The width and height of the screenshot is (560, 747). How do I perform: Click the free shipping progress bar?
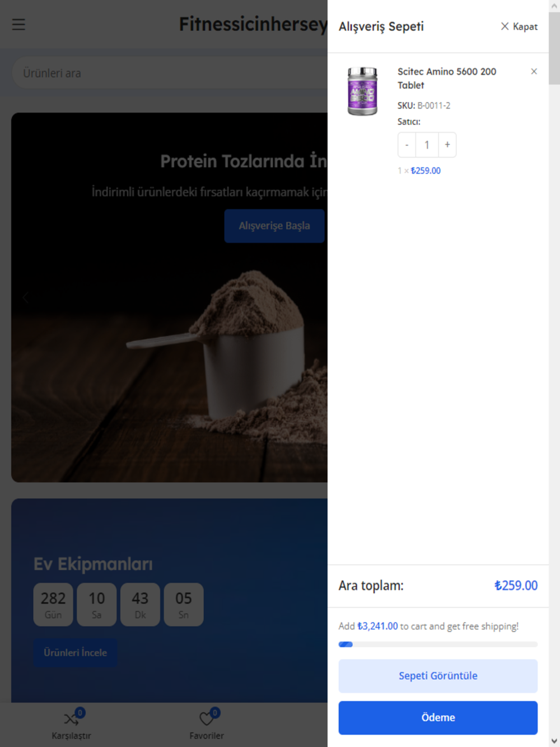coord(438,645)
